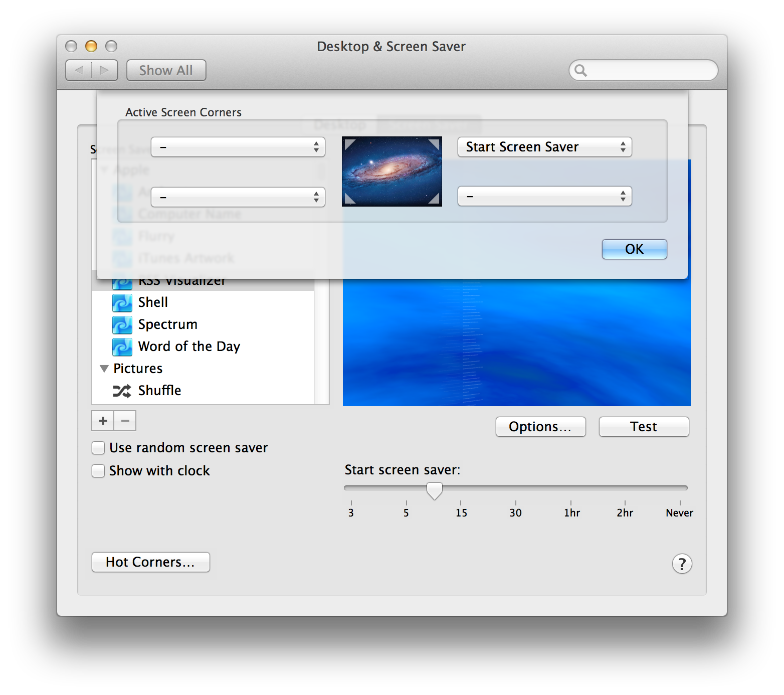
Task: Open the bottom-right corner action dropdown
Action: [x=545, y=196]
